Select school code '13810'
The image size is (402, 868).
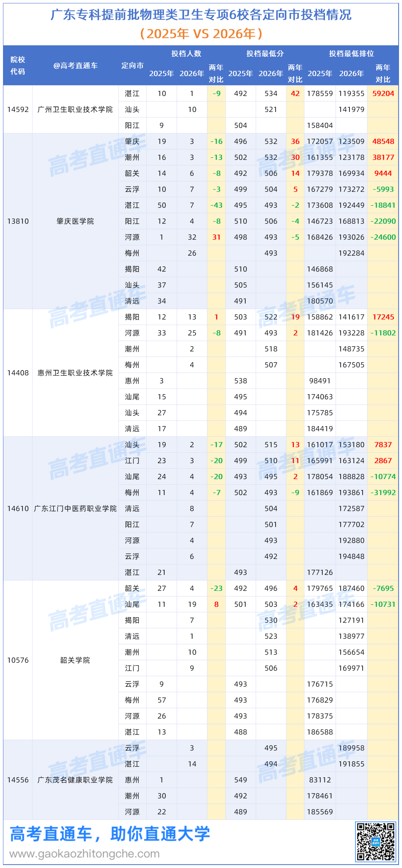18,221
